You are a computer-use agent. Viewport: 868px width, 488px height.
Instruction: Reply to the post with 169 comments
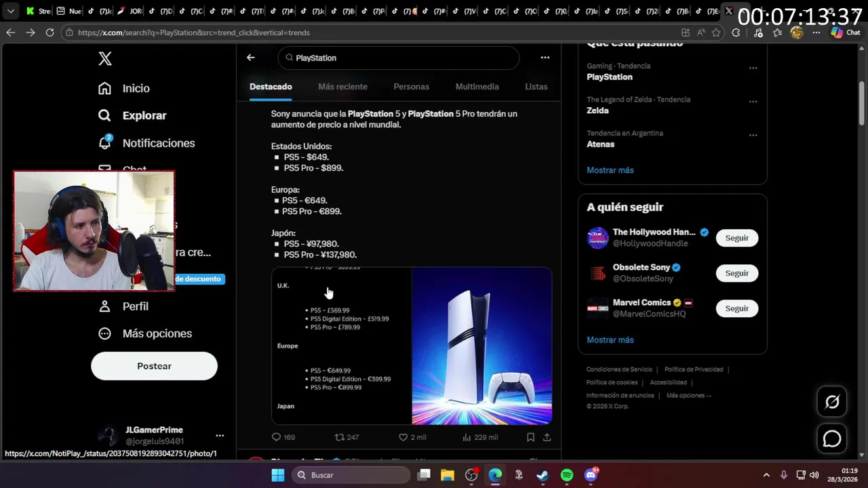pos(283,437)
